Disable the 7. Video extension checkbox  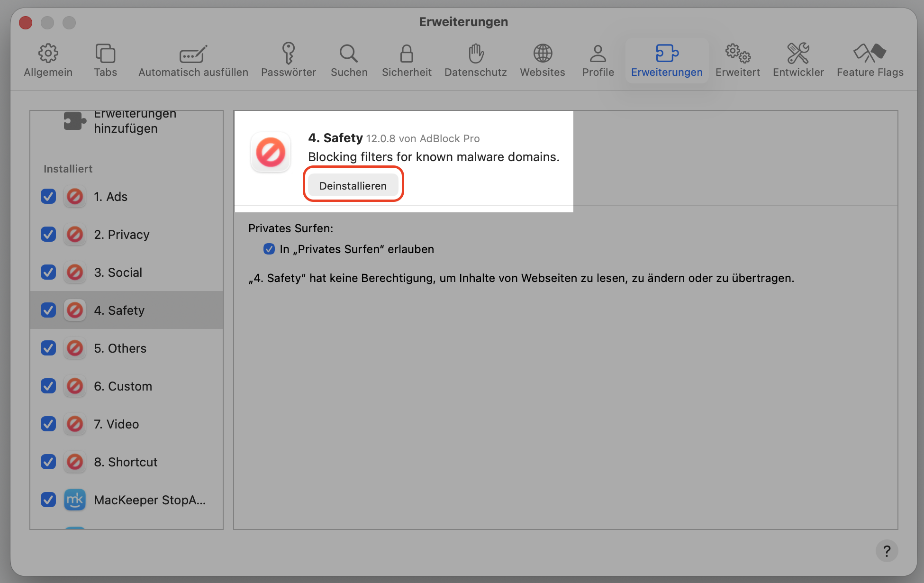point(48,424)
